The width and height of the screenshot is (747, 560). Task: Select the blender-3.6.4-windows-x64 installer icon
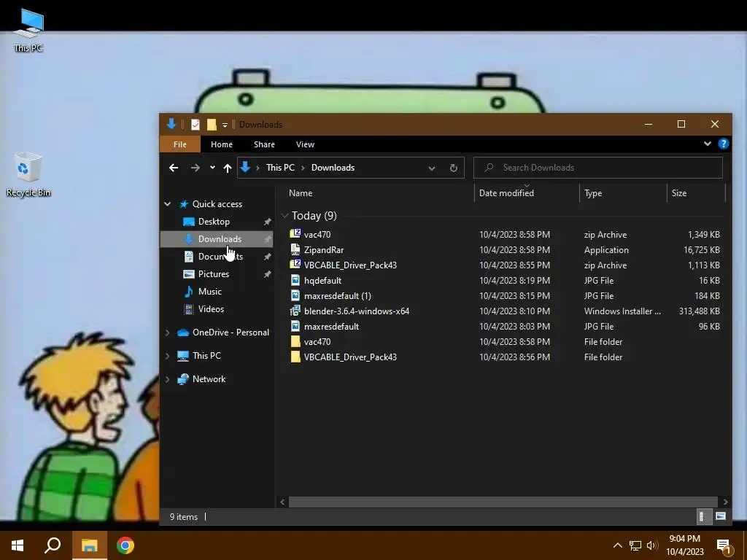[295, 311]
